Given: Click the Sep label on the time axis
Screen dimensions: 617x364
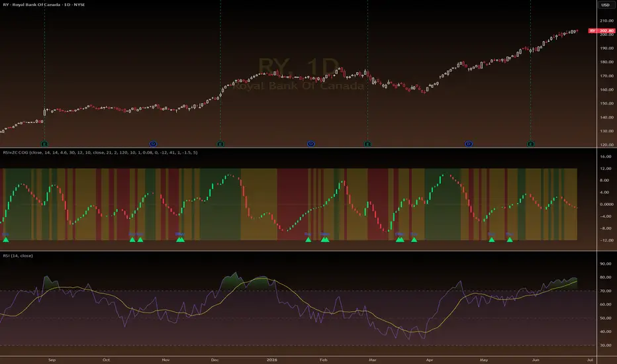Looking at the screenshot, I should coord(52,359).
